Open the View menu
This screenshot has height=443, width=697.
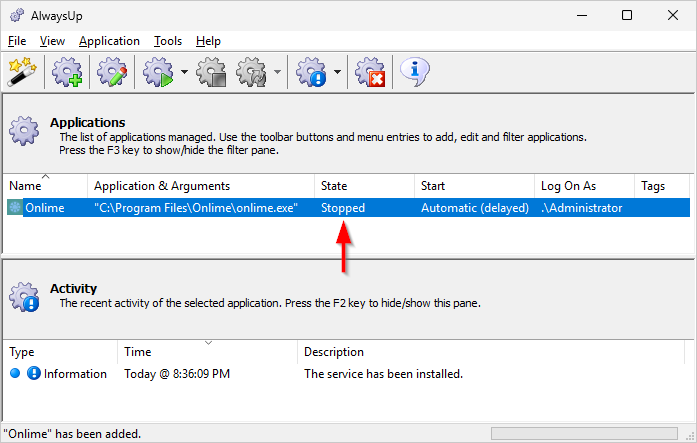52,41
